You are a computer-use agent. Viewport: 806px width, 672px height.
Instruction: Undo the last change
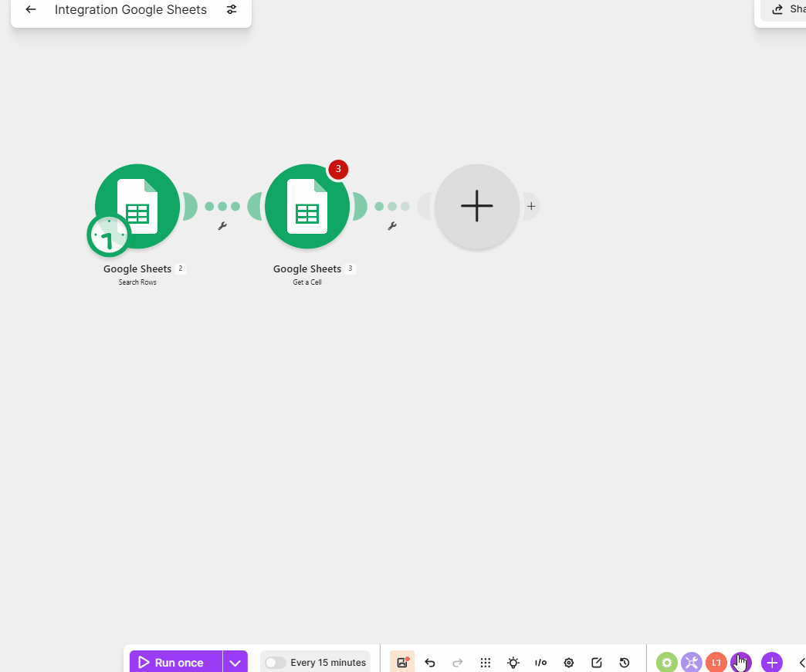click(430, 662)
